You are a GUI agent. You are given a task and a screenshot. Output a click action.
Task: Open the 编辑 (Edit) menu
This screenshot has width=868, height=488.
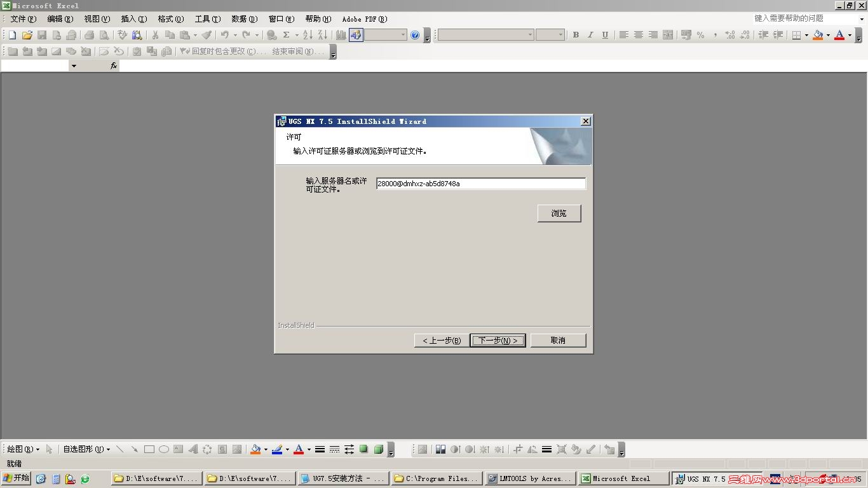[60, 19]
